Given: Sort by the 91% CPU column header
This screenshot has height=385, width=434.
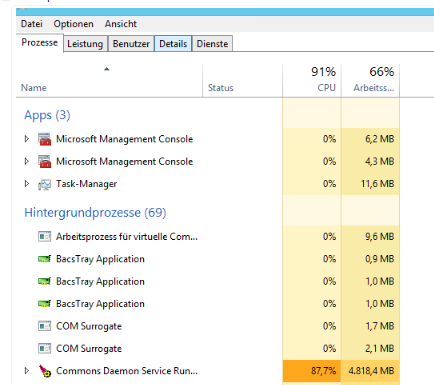Looking at the screenshot, I should tap(312, 81).
